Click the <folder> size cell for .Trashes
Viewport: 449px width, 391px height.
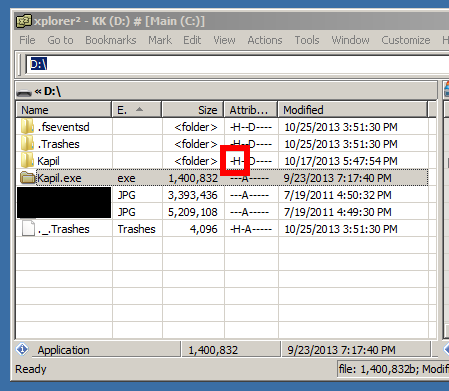[196, 144]
